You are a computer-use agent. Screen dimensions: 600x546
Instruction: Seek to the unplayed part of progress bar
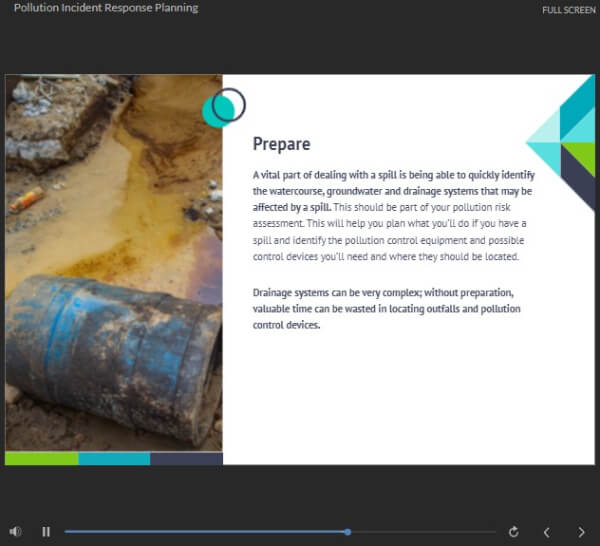coord(420,532)
